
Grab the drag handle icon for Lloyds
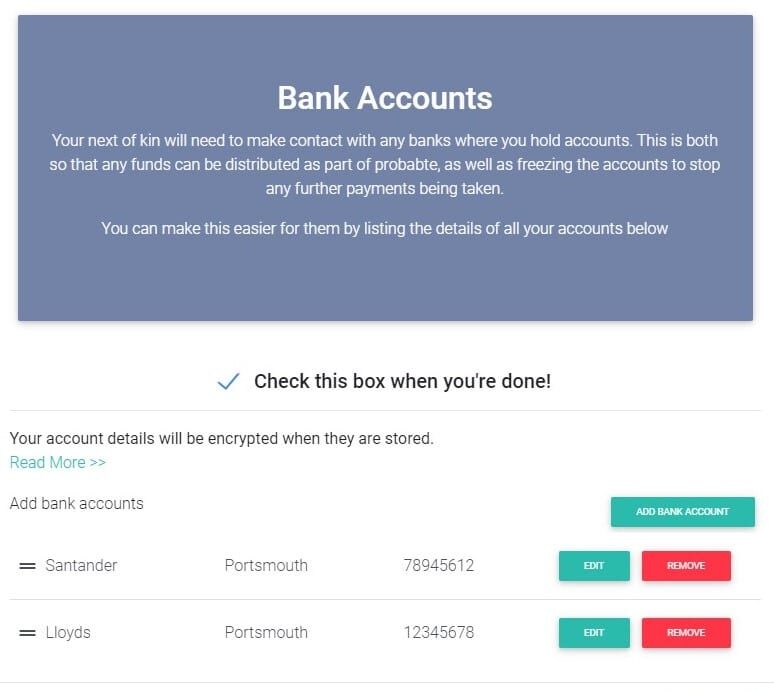tap(27, 633)
